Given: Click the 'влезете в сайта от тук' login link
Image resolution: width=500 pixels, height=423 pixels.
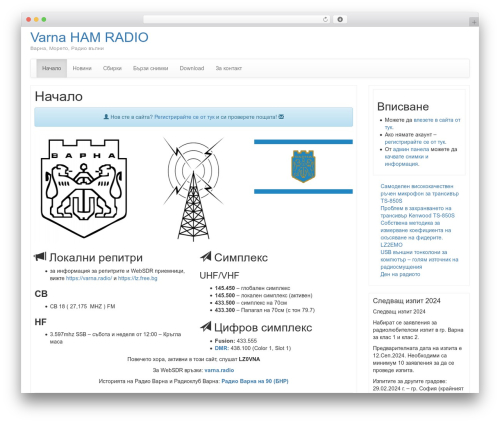Looking at the screenshot, I should [423, 123].
